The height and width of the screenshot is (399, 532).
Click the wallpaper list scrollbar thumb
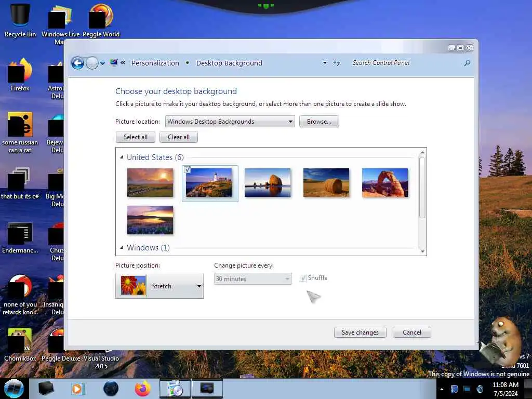pos(422,188)
